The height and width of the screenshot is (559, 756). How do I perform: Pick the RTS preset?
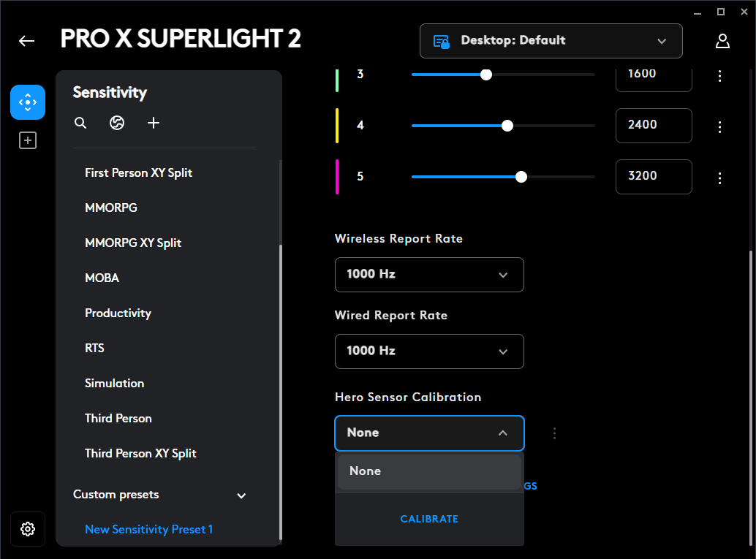click(x=94, y=348)
